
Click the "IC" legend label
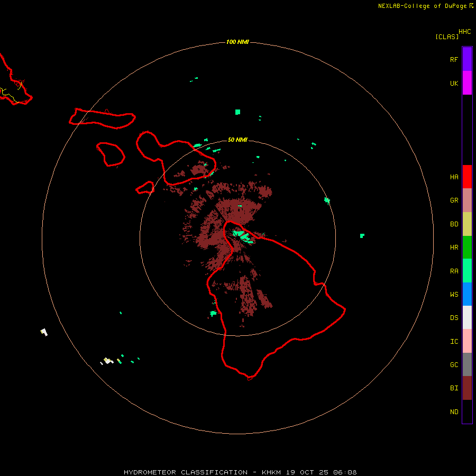point(454,342)
